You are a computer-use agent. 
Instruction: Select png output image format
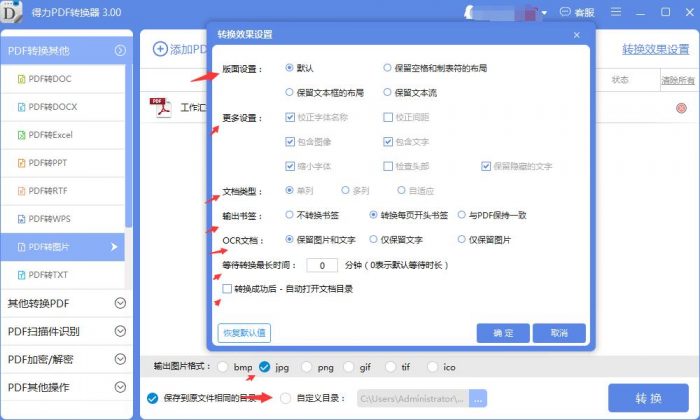tap(307, 367)
